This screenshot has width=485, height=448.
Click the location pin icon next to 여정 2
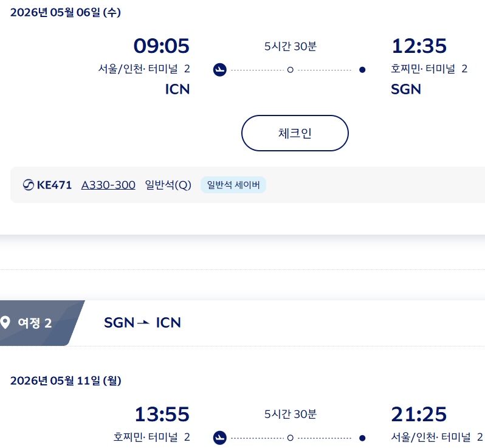tap(6, 322)
